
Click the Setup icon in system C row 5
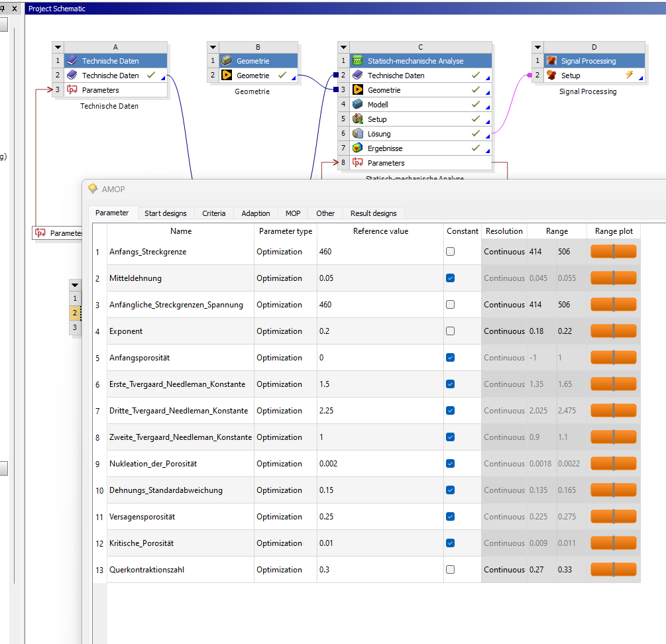tap(358, 119)
